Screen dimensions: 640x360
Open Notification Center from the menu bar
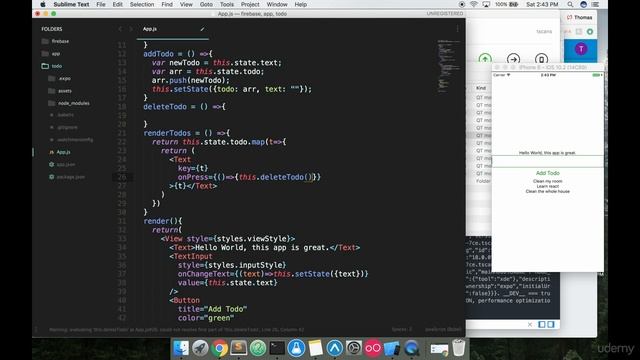click(x=596, y=4)
